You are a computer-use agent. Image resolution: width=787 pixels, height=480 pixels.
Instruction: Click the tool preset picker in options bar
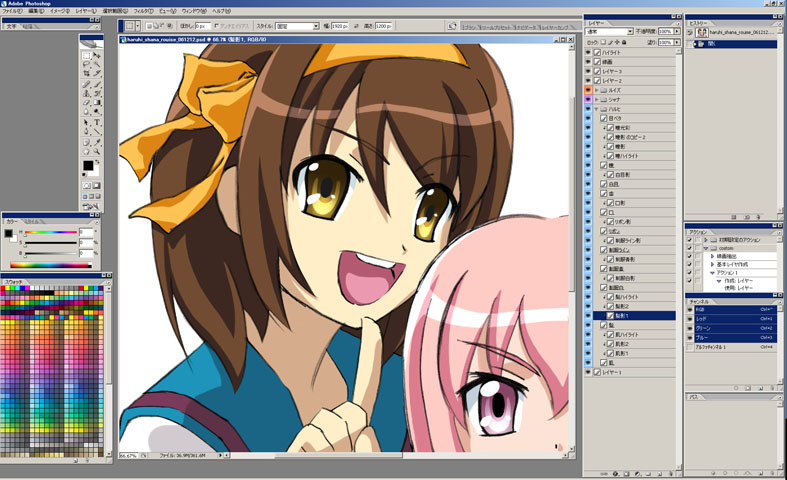pos(133,26)
